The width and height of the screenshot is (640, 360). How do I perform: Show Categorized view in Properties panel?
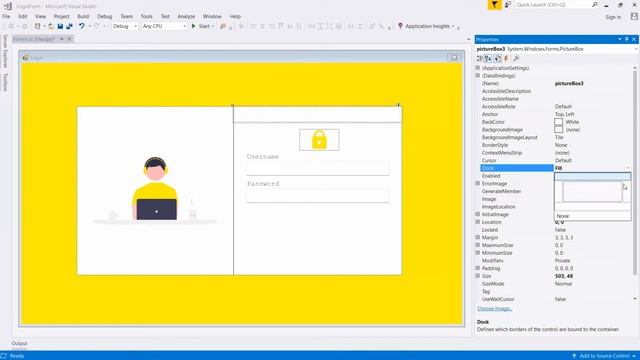click(480, 59)
